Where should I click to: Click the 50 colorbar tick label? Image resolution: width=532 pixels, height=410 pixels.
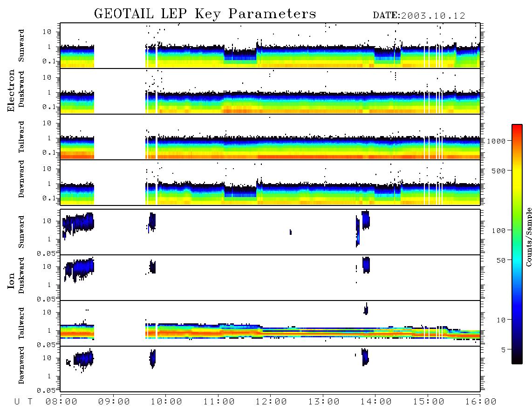pos(501,260)
